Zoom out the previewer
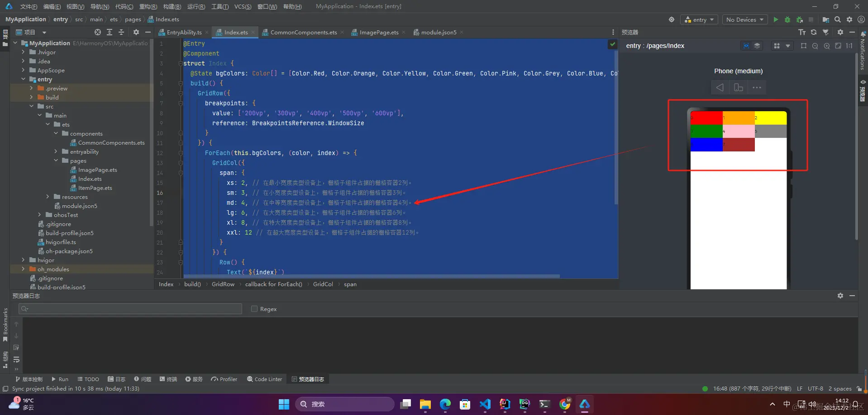868x415 pixels. coord(815,46)
